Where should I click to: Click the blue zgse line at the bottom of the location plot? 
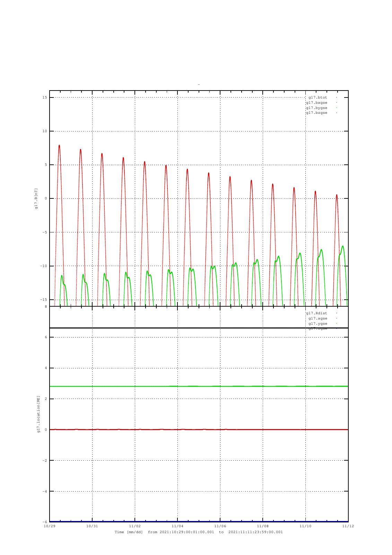tap(199, 521)
